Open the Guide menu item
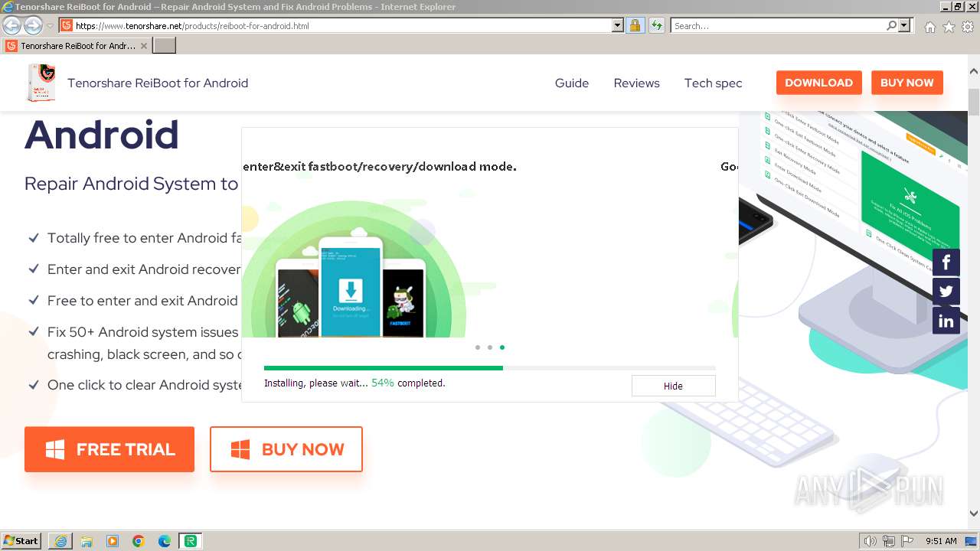 tap(572, 83)
